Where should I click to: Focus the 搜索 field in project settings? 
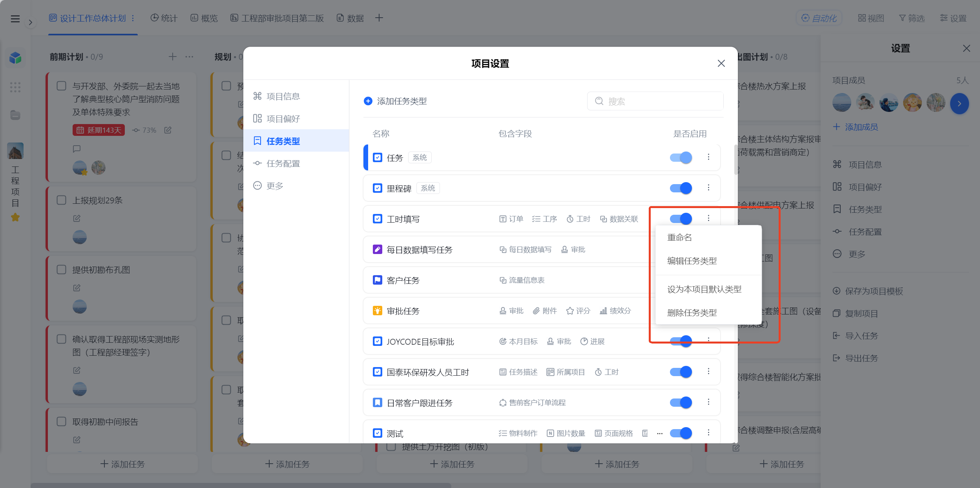click(655, 101)
